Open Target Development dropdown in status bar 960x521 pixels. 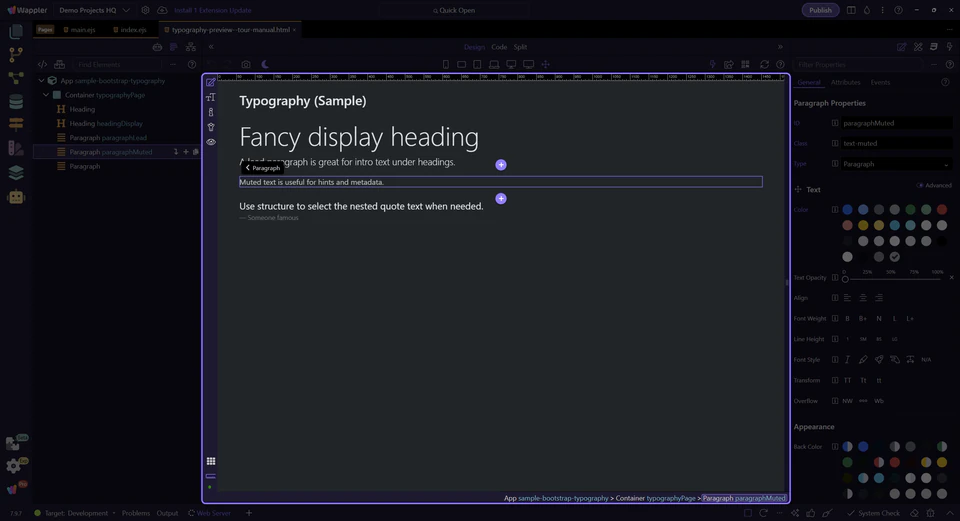80,513
